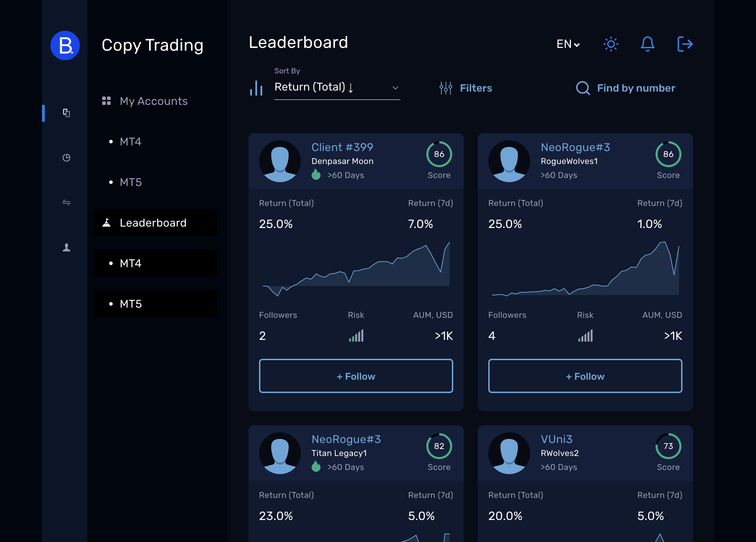Screen dimensions: 756x542
Task: Click risk bars icon on Client #399 card
Action: (x=356, y=336)
